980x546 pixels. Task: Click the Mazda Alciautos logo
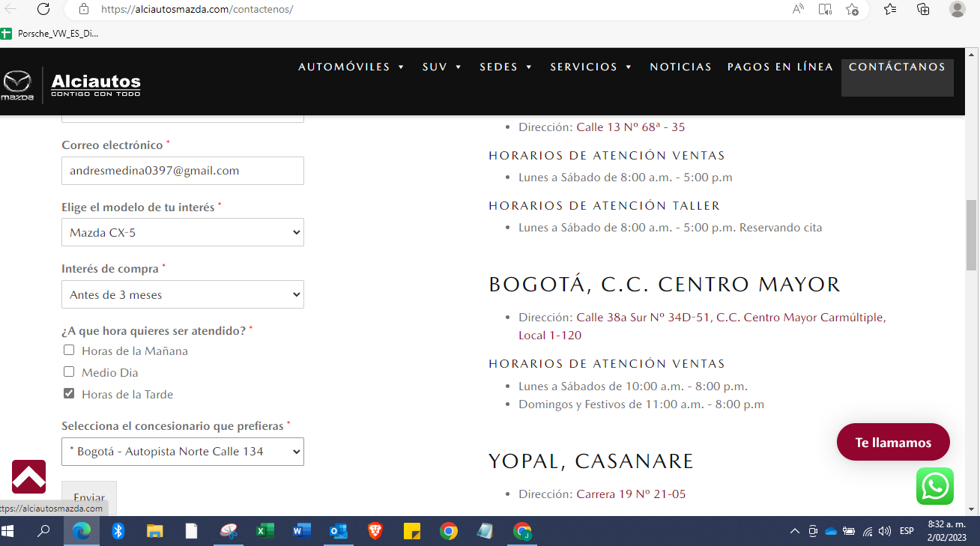(71, 85)
